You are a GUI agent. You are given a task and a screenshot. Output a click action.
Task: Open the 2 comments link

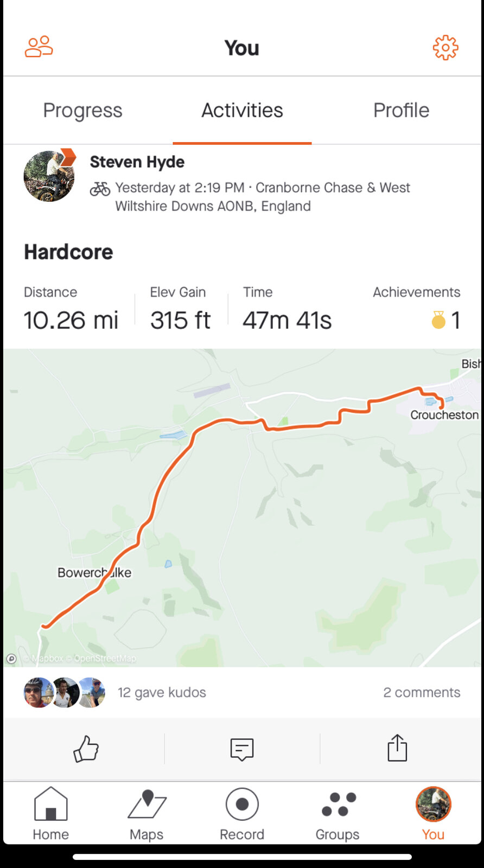click(x=422, y=692)
